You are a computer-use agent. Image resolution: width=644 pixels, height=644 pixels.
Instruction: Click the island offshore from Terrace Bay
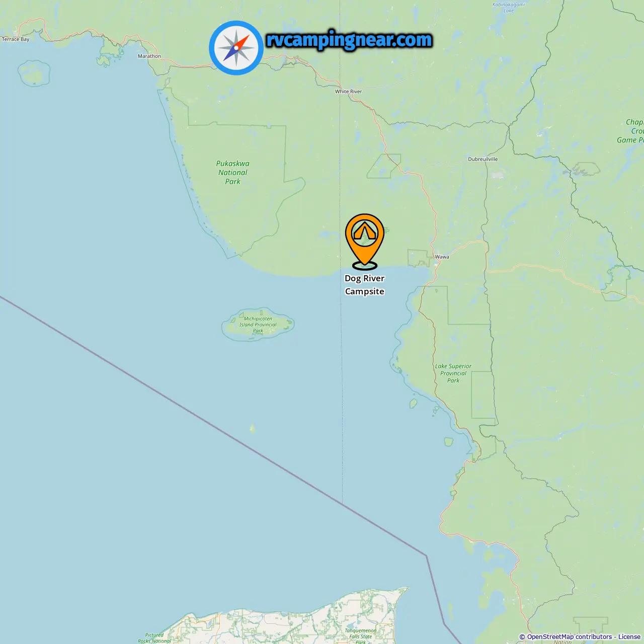(x=34, y=73)
